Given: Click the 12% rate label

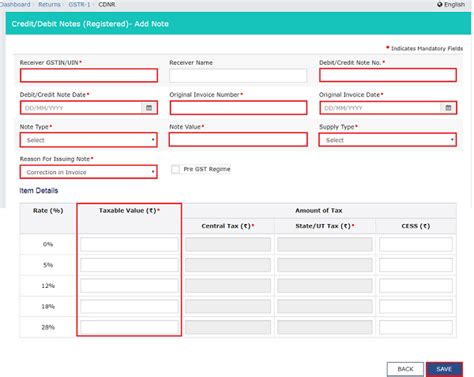Looking at the screenshot, I should pyautogui.click(x=48, y=286).
